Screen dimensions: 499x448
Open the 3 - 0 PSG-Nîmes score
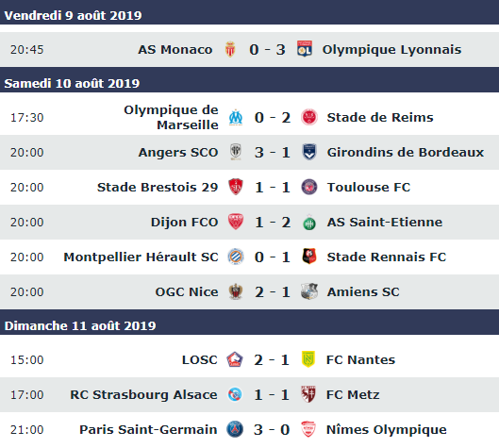coord(272,429)
